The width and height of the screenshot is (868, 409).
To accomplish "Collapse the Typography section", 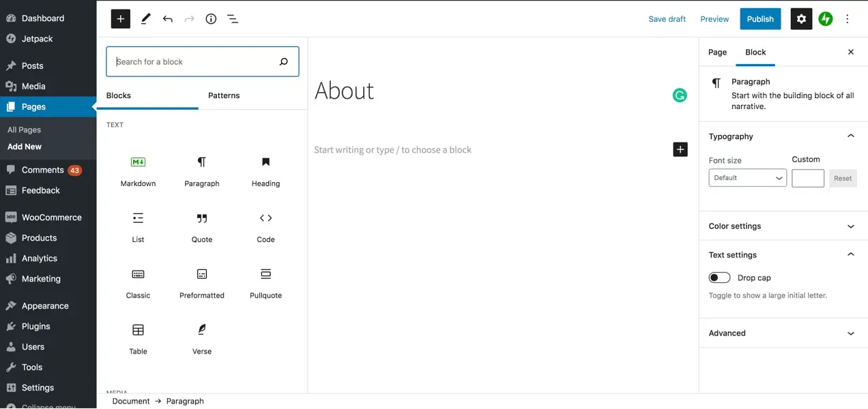I will click(x=783, y=136).
